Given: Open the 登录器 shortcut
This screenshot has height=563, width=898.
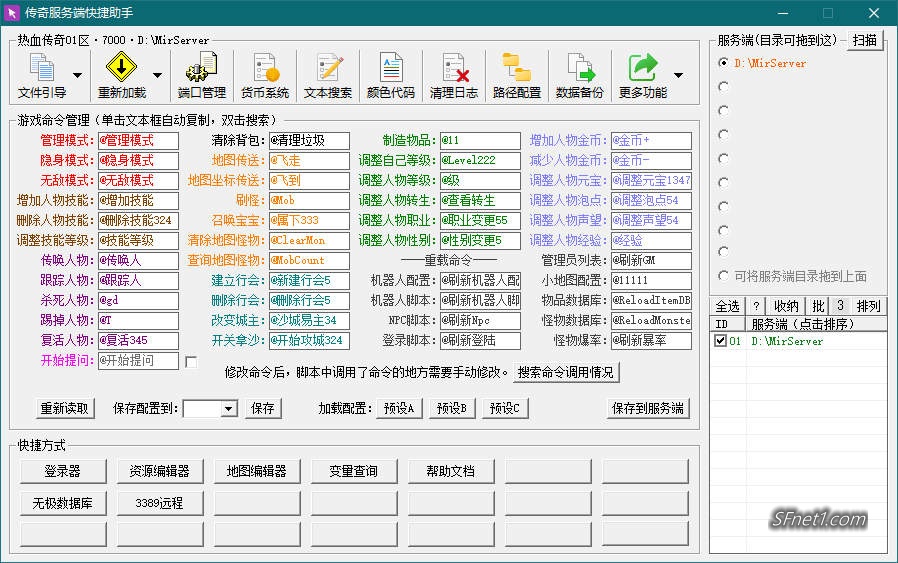Looking at the screenshot, I should 63,471.
